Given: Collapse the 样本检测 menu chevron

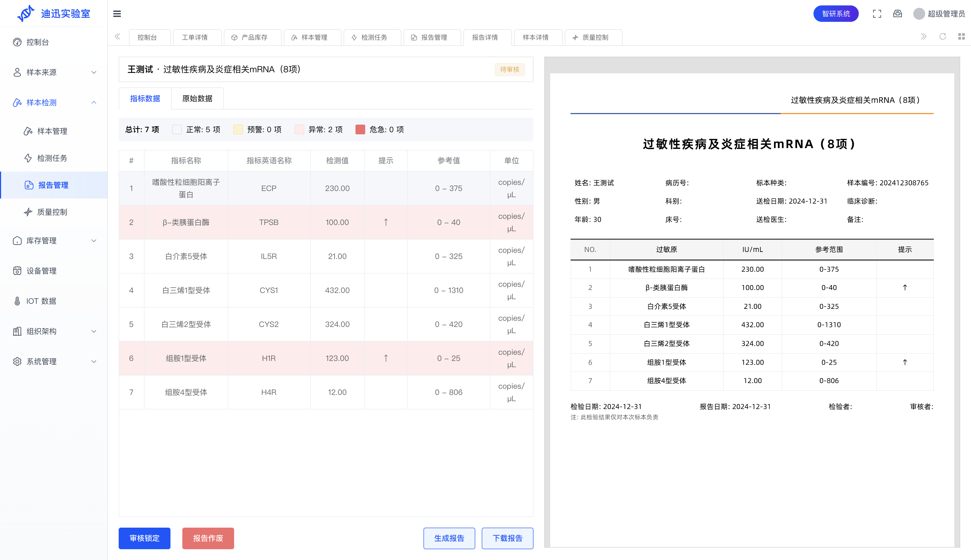Looking at the screenshot, I should [94, 102].
